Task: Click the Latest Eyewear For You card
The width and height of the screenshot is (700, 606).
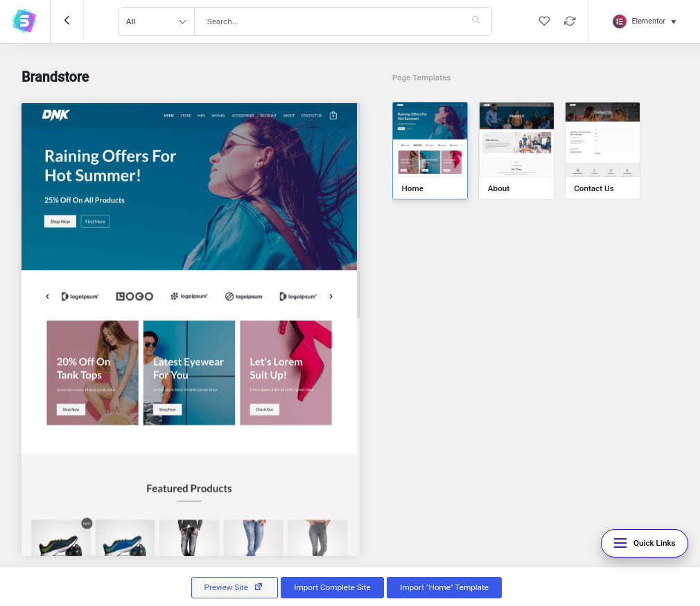Action: 189,373
